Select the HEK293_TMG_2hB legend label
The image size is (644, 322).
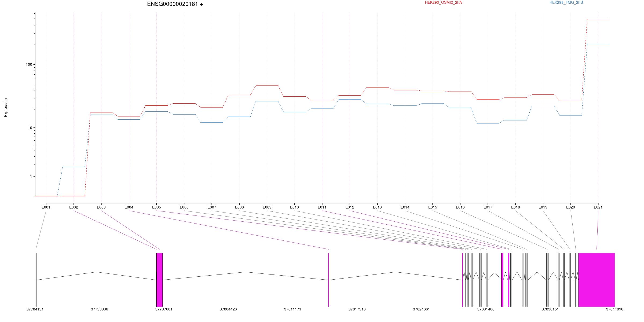pos(566,2)
